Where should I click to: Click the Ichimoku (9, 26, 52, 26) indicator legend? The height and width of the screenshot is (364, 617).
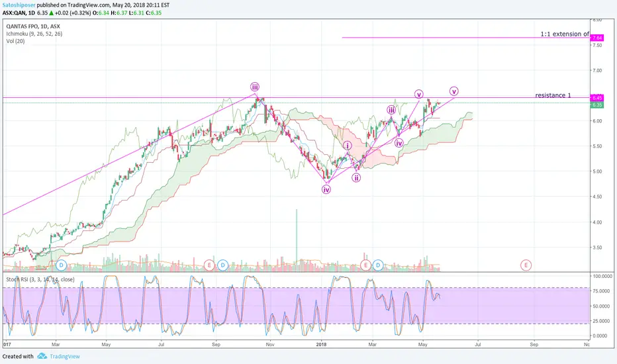coord(34,34)
